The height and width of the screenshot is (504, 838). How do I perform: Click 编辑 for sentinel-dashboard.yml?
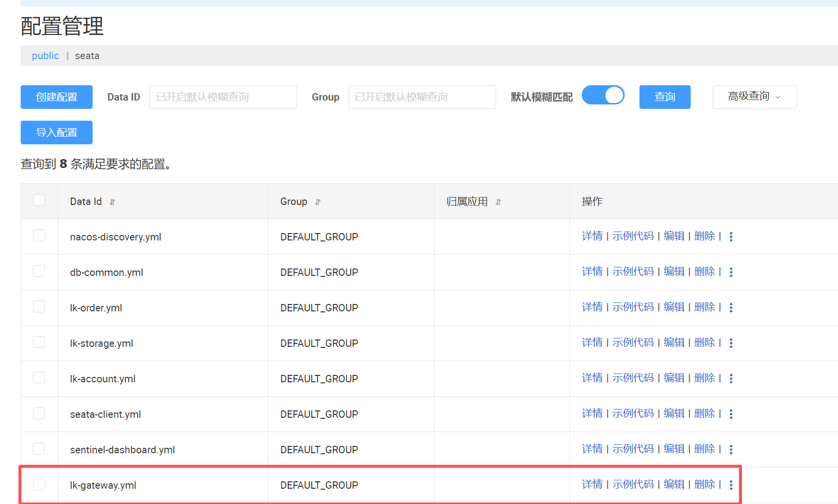coord(674,449)
